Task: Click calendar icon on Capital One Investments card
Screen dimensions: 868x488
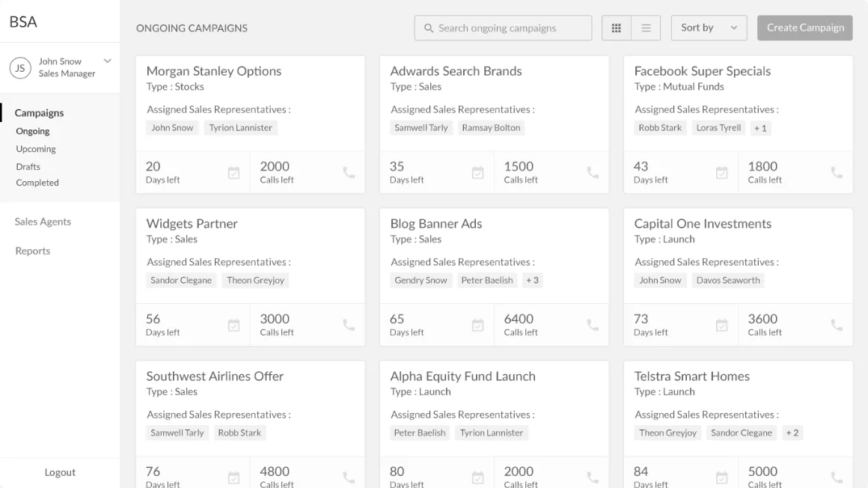Action: pyautogui.click(x=721, y=325)
